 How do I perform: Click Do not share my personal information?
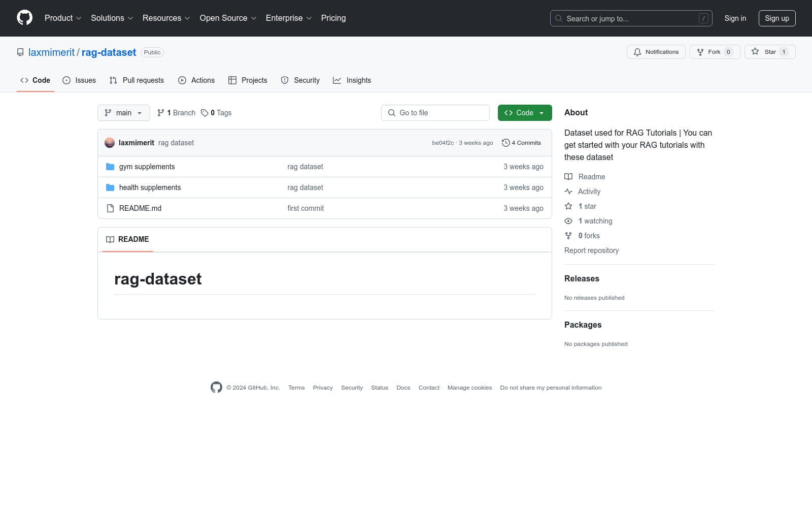[x=551, y=388]
